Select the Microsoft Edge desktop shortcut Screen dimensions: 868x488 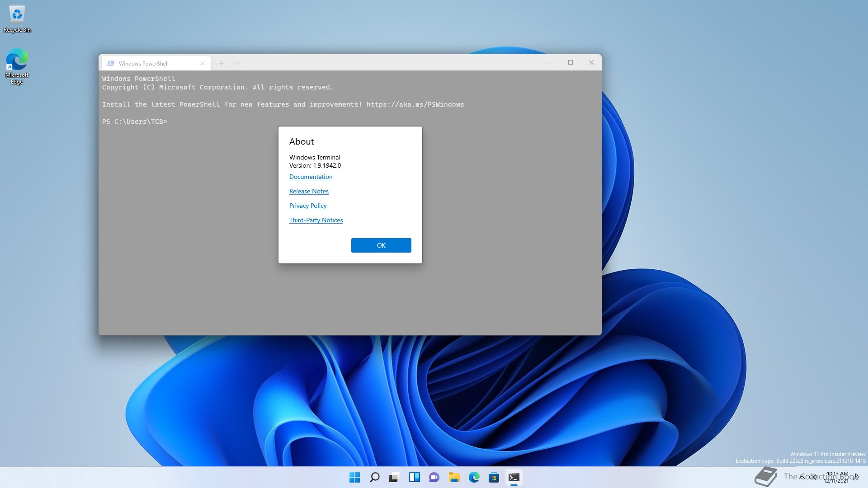tap(17, 66)
